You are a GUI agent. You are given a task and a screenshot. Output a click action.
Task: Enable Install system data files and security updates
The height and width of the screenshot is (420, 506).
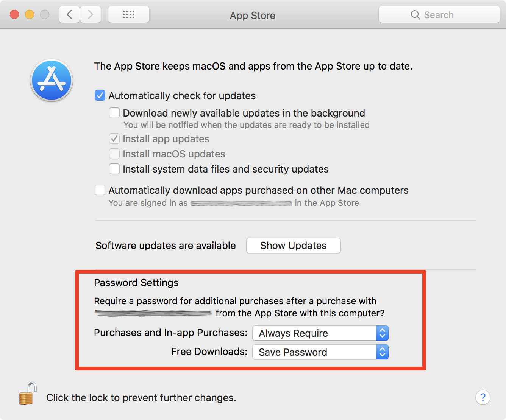pyautogui.click(x=114, y=169)
